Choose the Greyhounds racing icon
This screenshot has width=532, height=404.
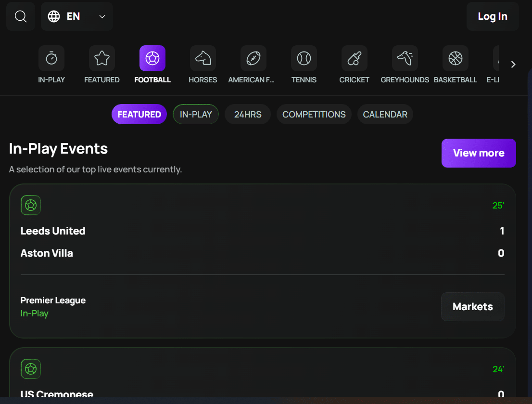click(x=405, y=58)
